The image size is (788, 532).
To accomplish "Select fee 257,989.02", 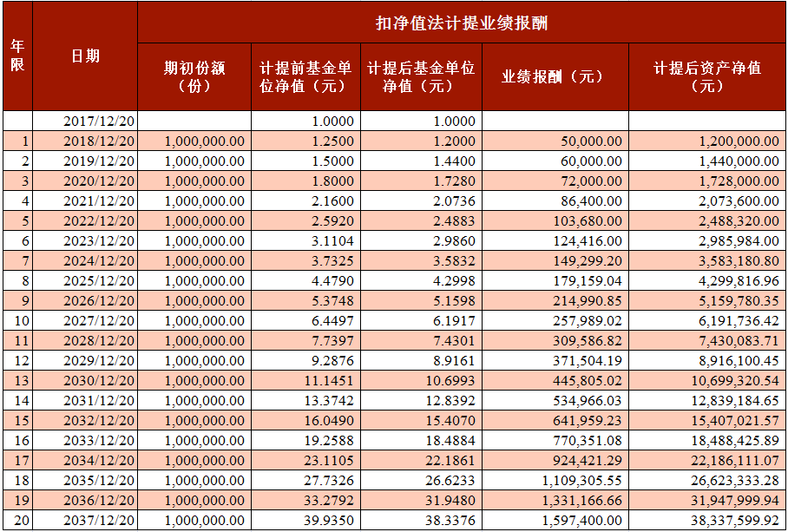I will pos(555,320).
